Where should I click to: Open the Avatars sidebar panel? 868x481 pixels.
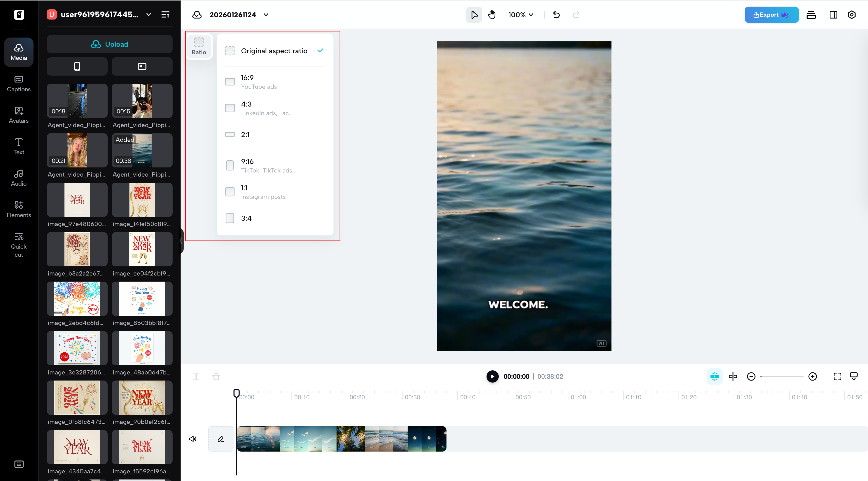[x=19, y=115]
